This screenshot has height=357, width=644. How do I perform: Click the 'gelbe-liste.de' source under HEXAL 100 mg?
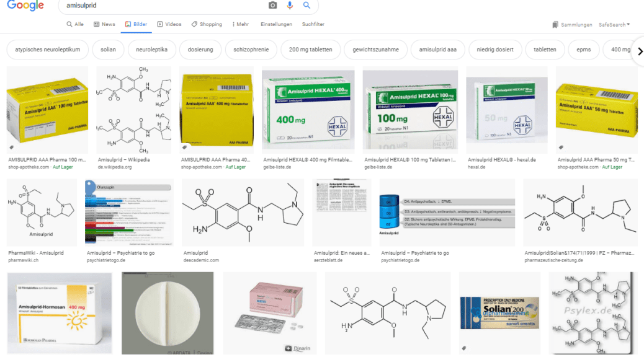click(378, 167)
